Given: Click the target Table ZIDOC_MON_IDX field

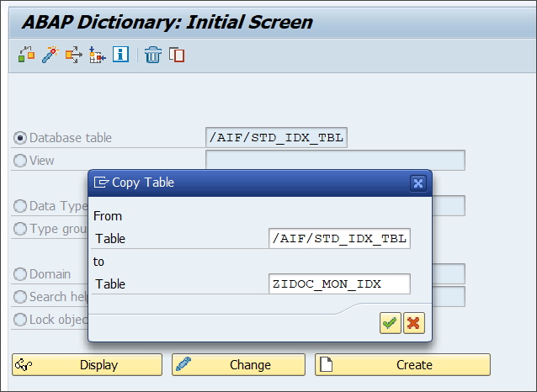Looking at the screenshot, I should (339, 283).
